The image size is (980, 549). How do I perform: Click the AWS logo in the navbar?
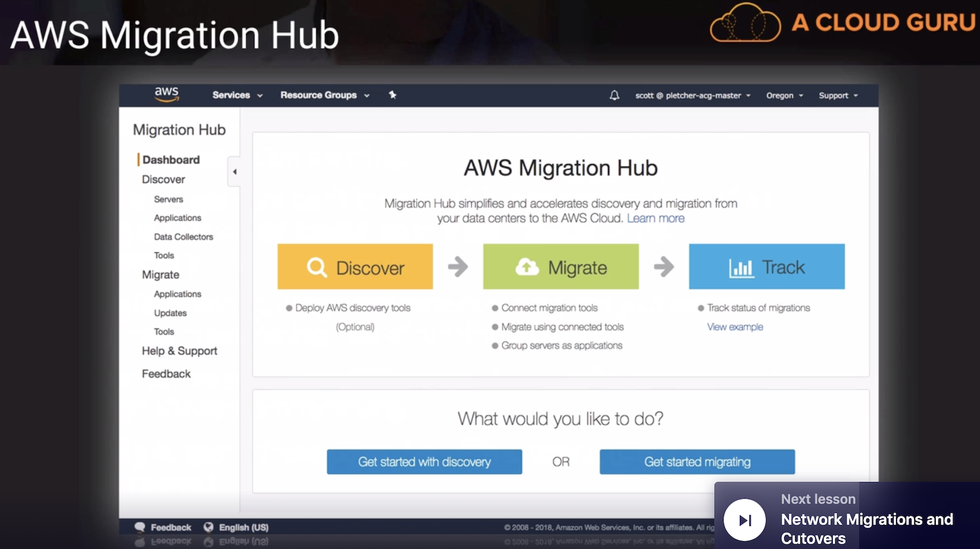pos(166,95)
